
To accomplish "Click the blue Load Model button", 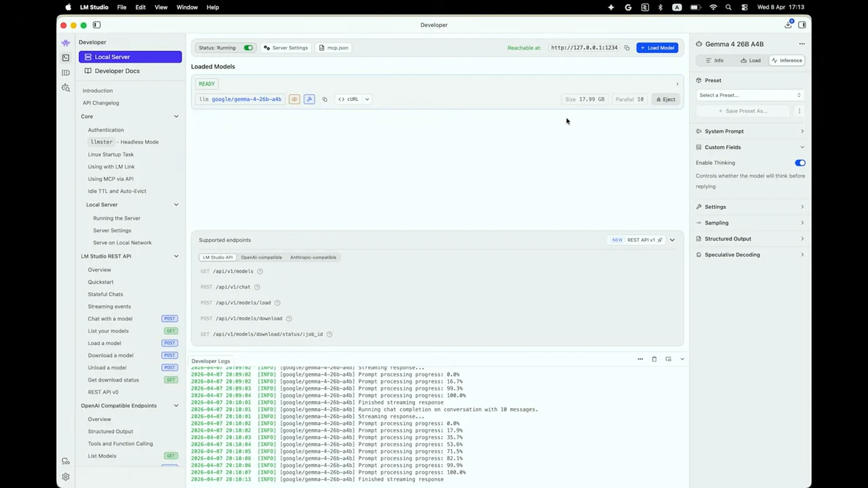I will [x=657, y=48].
